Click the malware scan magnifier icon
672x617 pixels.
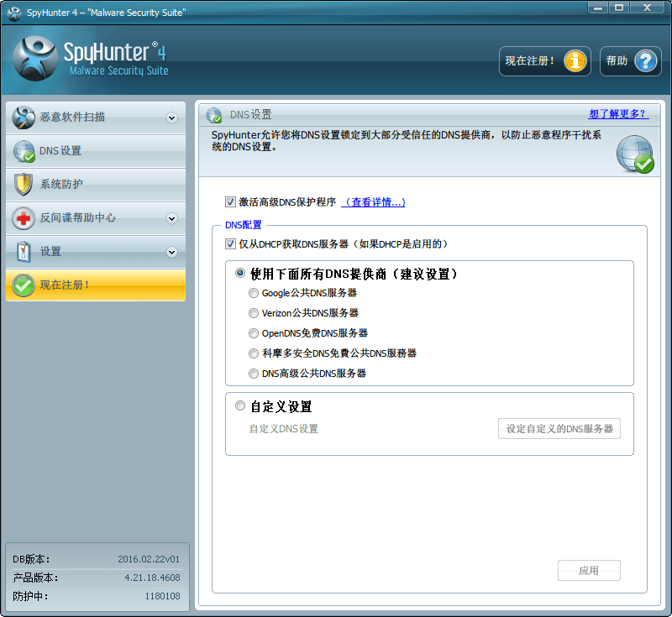point(24,118)
